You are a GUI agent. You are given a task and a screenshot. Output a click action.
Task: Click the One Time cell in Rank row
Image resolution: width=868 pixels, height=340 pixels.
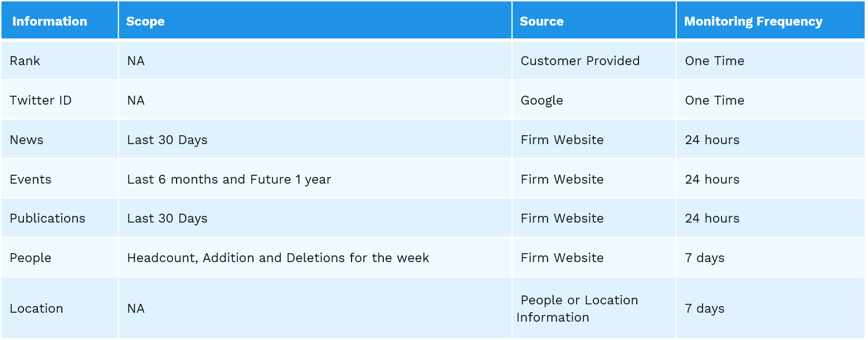tap(715, 61)
